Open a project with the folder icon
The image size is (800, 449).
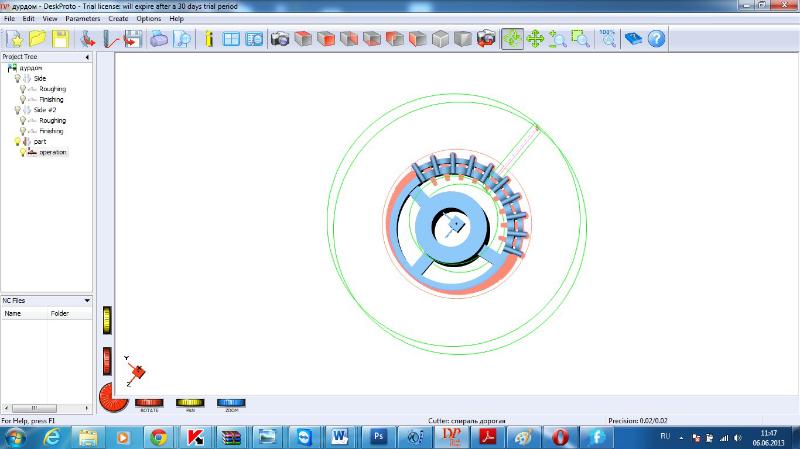pyautogui.click(x=38, y=39)
